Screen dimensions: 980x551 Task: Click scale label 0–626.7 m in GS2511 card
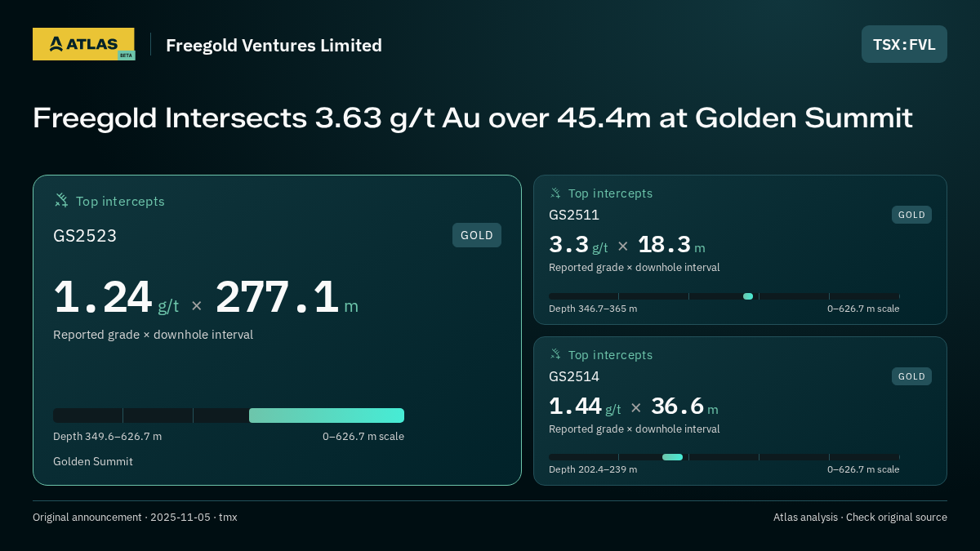tap(863, 309)
